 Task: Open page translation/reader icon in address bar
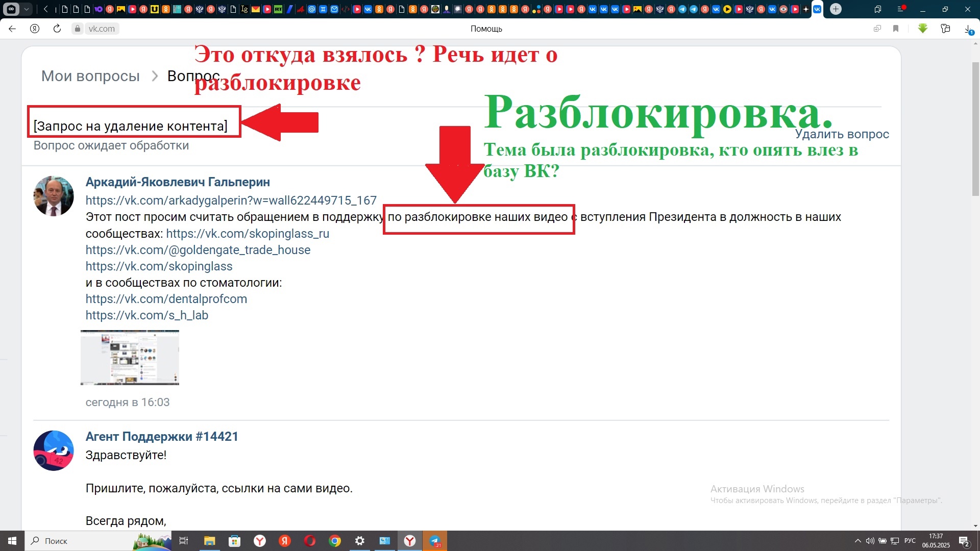click(x=877, y=29)
